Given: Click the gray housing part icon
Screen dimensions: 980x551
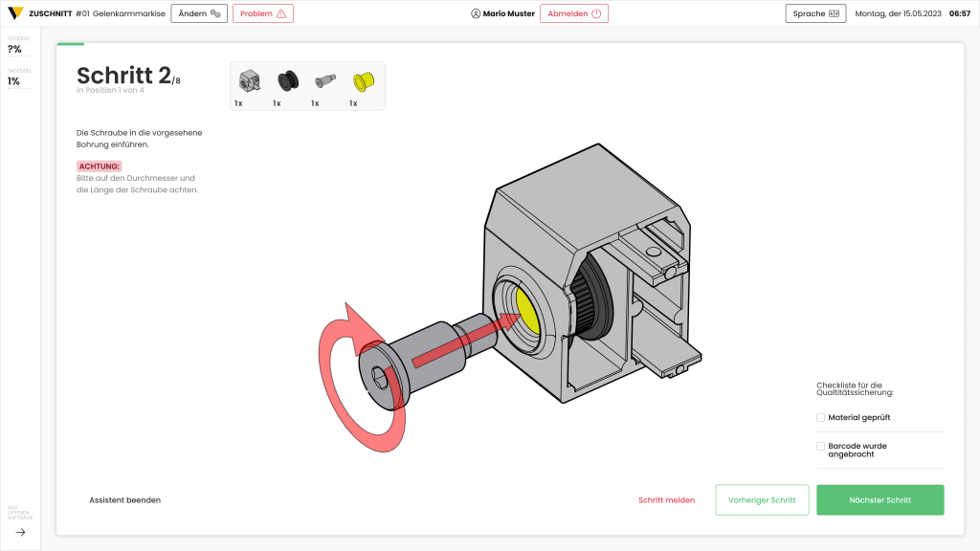Looking at the screenshot, I should pyautogui.click(x=249, y=80).
